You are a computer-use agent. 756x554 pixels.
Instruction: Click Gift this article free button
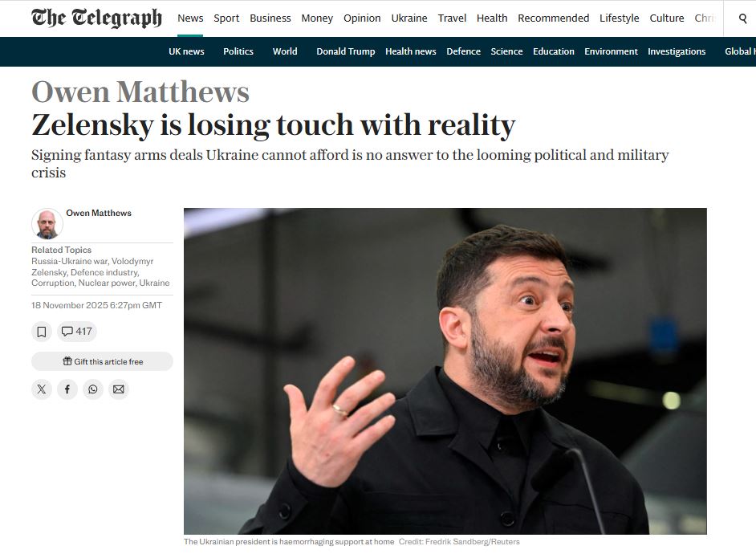pyautogui.click(x=102, y=361)
